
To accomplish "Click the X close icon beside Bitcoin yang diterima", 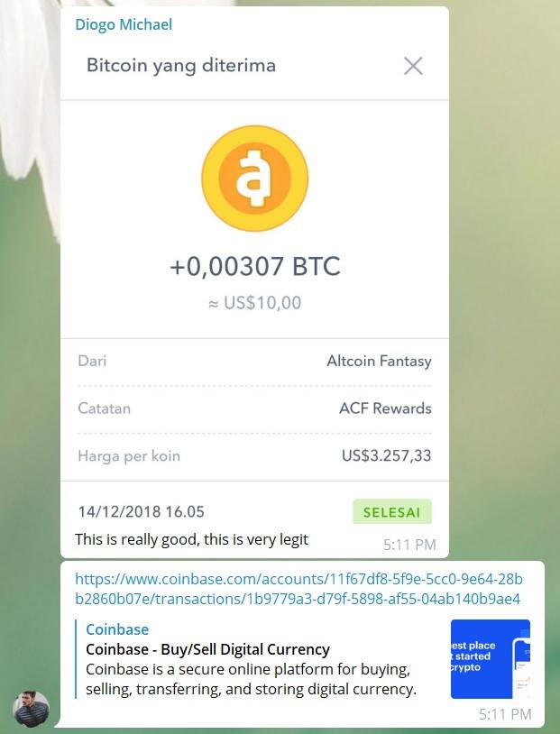I will click(413, 66).
